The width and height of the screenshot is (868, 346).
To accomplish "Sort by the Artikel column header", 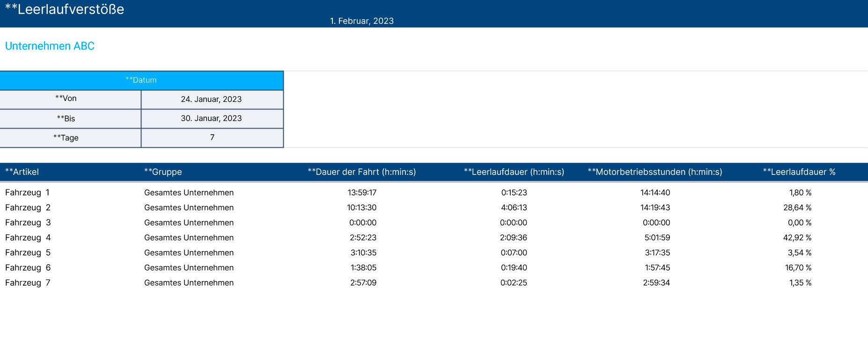I will click(x=22, y=172).
